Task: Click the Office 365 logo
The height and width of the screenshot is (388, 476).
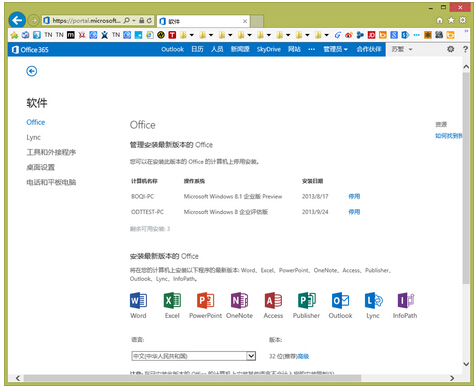Action: [x=30, y=50]
